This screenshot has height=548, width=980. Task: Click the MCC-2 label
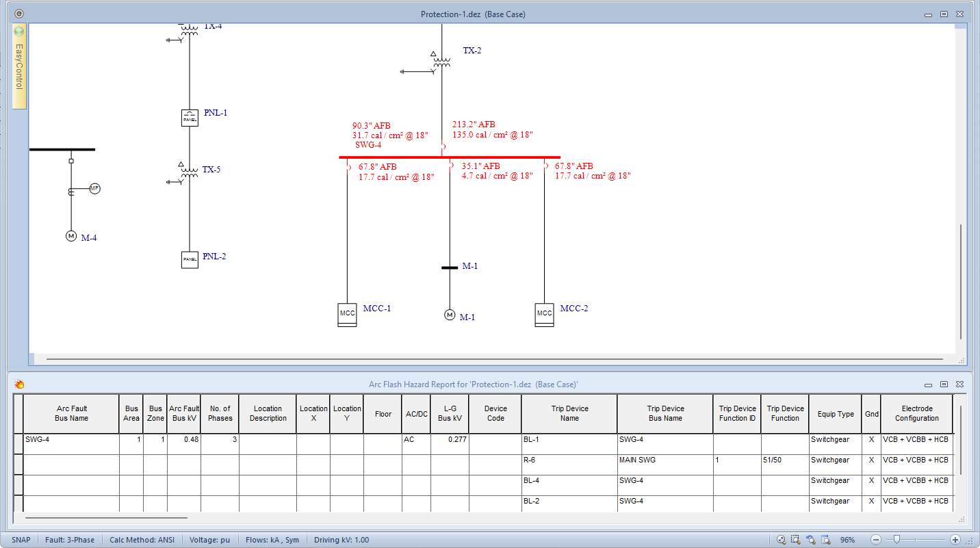(x=573, y=308)
